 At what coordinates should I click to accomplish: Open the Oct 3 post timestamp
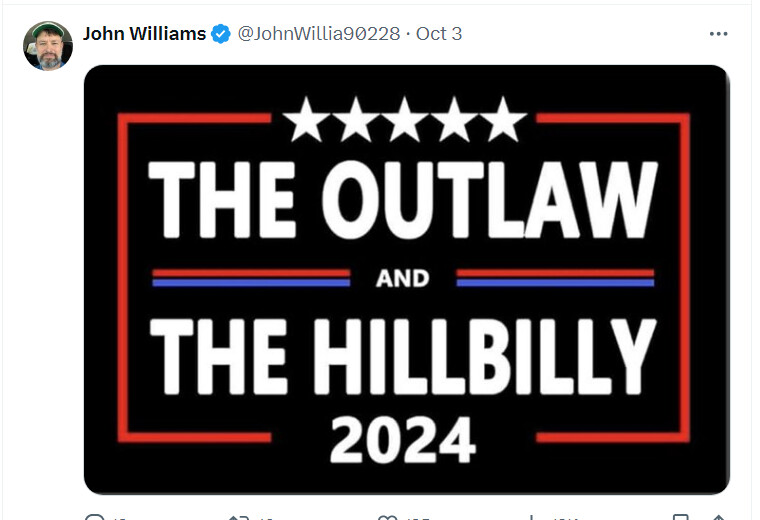[x=439, y=34]
